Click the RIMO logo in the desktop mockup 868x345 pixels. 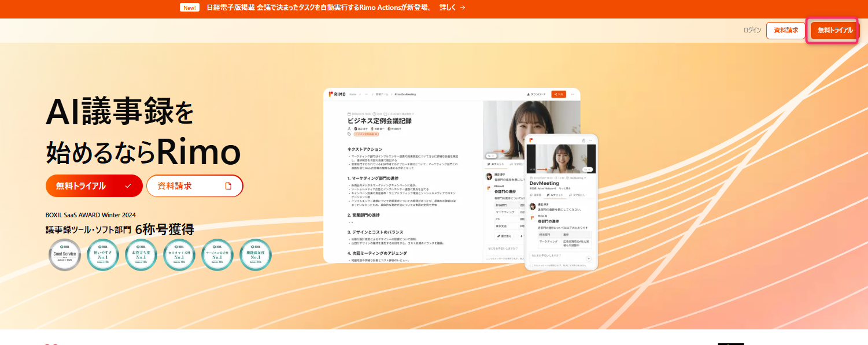pyautogui.click(x=337, y=94)
